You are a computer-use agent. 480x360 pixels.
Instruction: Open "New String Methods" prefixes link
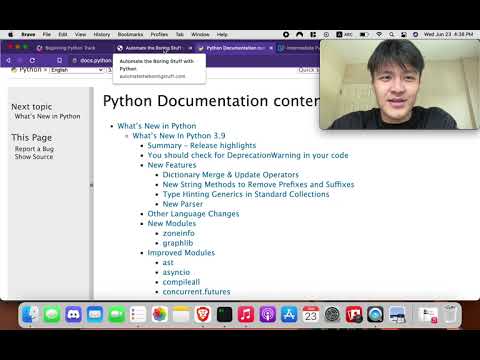tap(258, 184)
